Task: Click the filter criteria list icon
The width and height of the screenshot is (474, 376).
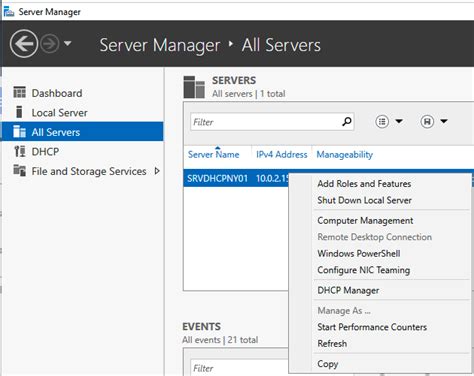Action: coord(382,122)
